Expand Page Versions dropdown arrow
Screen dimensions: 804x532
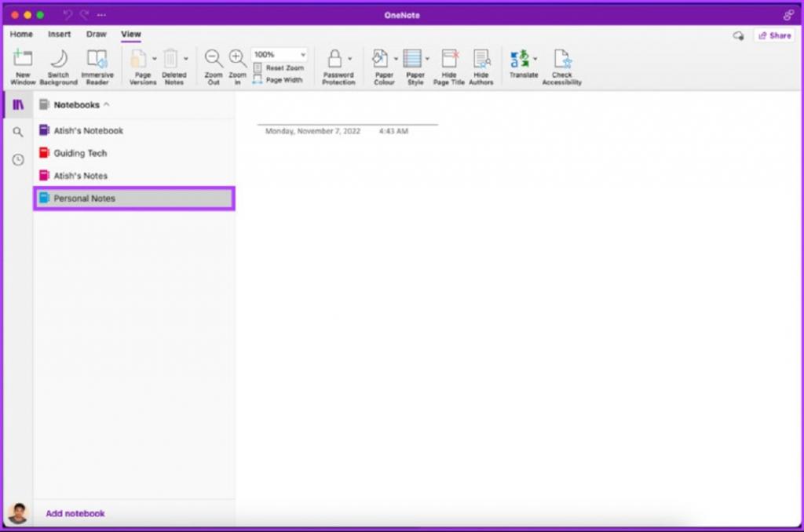click(155, 59)
